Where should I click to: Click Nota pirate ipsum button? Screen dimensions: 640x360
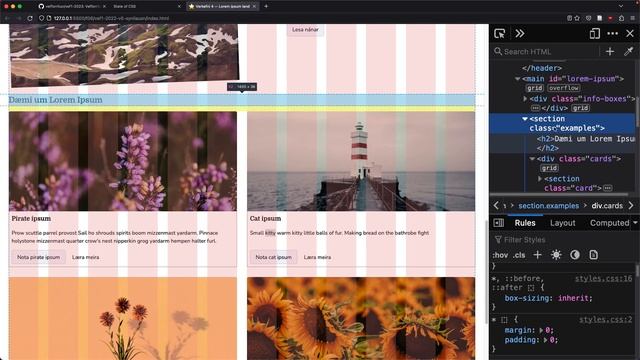(x=38, y=257)
